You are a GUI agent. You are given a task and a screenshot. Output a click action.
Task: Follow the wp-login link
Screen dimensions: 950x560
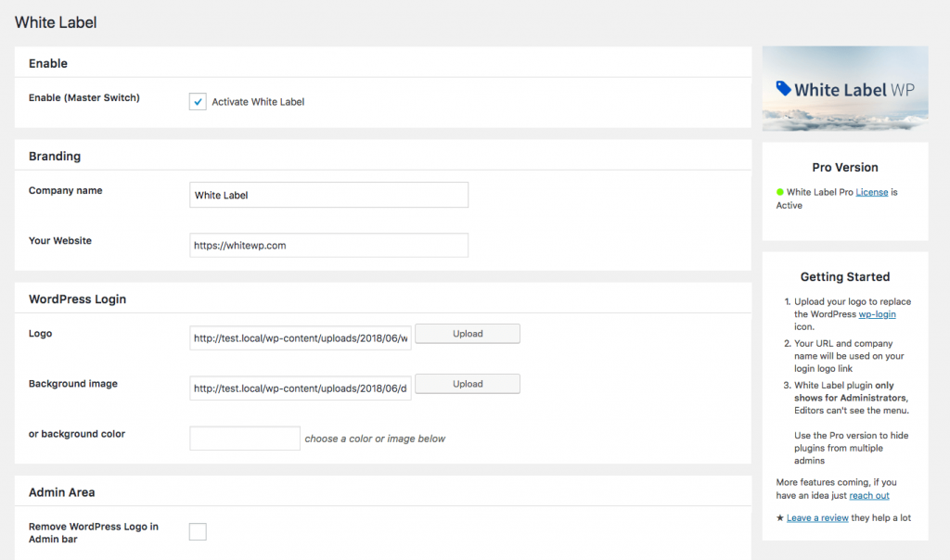(x=877, y=314)
